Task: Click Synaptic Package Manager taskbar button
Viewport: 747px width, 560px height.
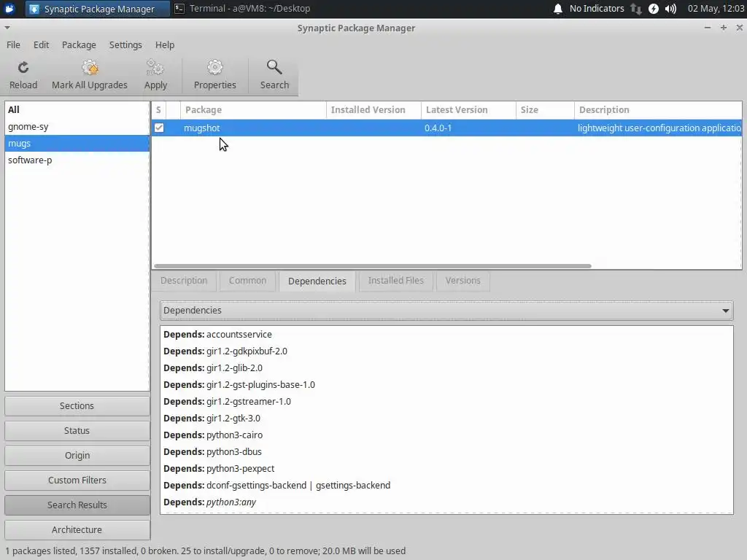Action: click(97, 9)
